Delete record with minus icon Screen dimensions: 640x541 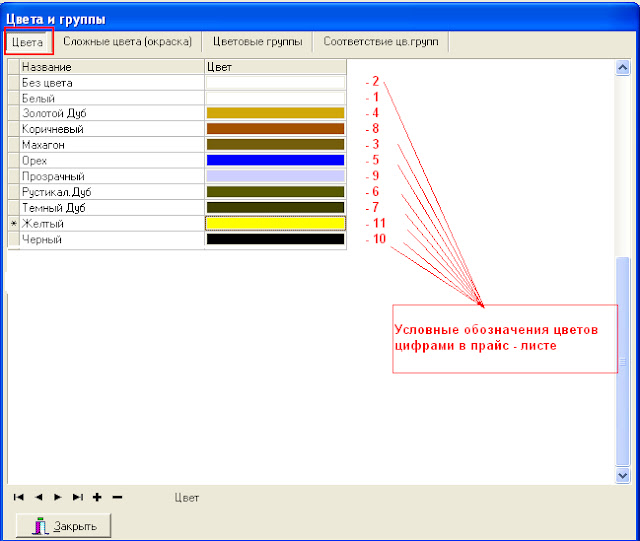tap(117, 497)
